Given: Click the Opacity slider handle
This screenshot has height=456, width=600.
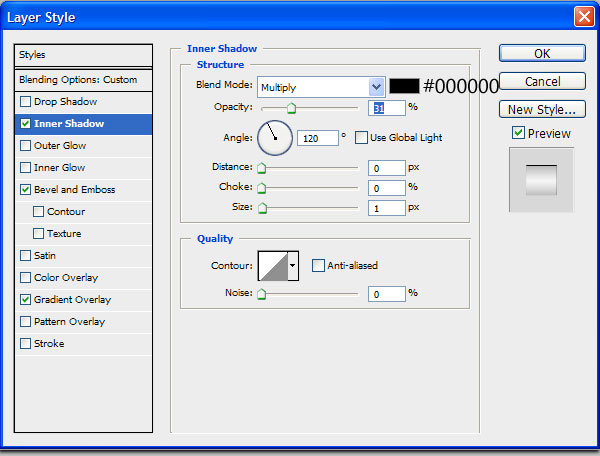Looking at the screenshot, I should click(291, 108).
